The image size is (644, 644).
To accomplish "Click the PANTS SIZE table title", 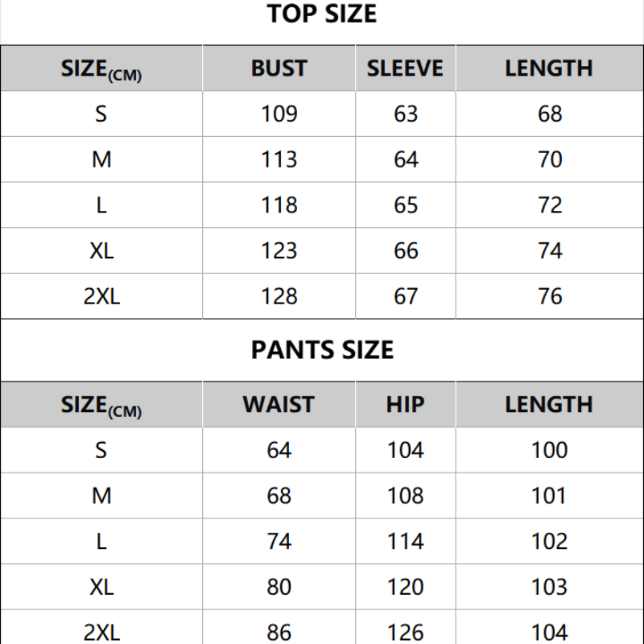I will coord(322,350).
